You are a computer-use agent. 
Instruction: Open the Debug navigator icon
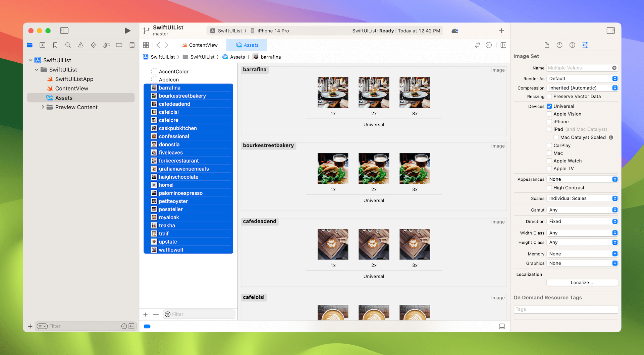[x=106, y=45]
